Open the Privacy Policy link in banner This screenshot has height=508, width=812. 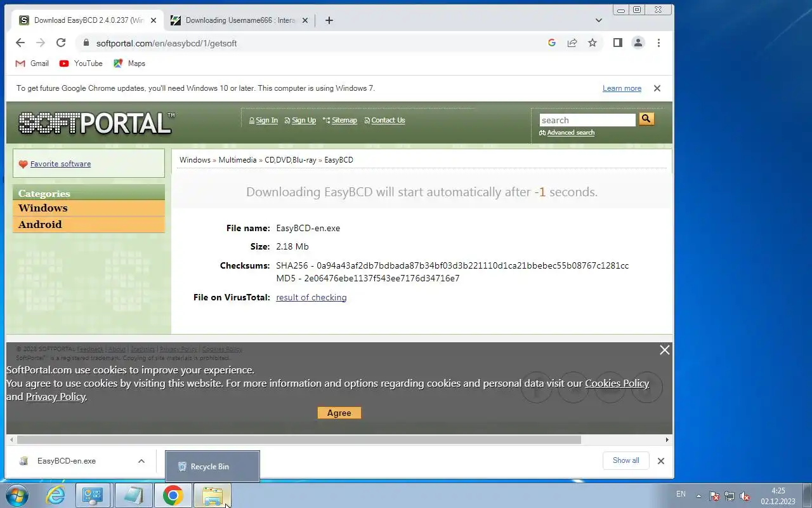55,397
